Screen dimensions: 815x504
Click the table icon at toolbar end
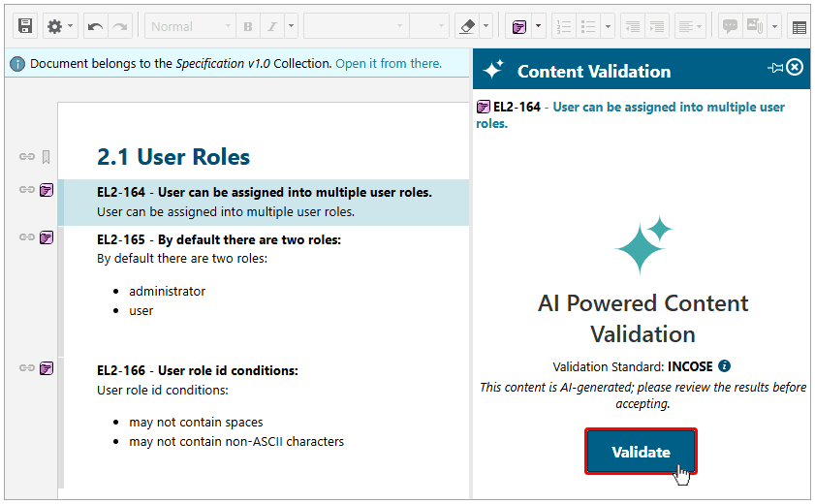[799, 27]
